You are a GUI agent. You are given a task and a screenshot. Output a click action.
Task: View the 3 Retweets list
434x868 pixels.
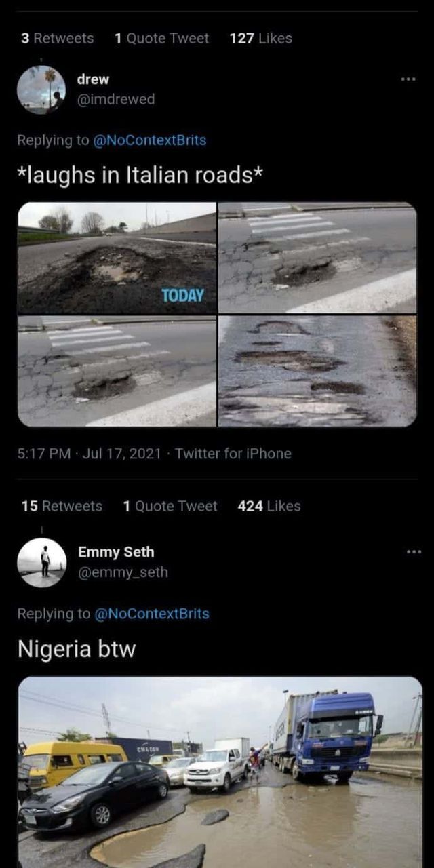tap(58, 39)
